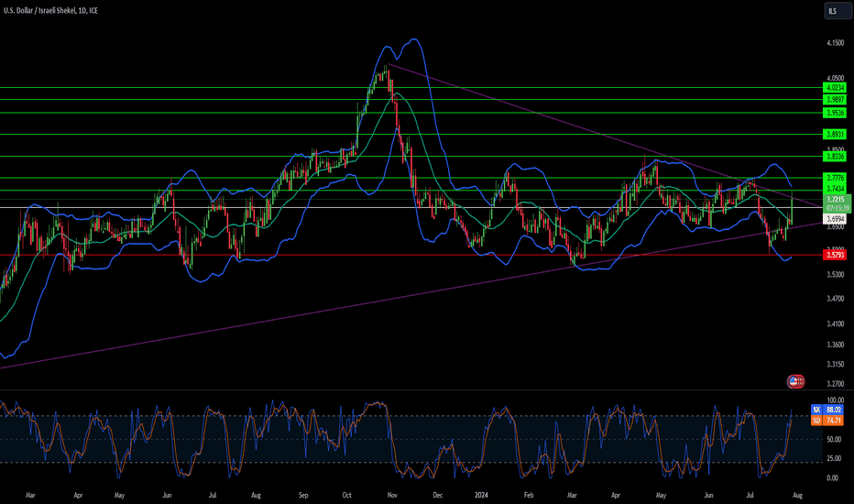The height and width of the screenshot is (504, 854).
Task: Select the 3.7434 green price label
Action: click(835, 189)
